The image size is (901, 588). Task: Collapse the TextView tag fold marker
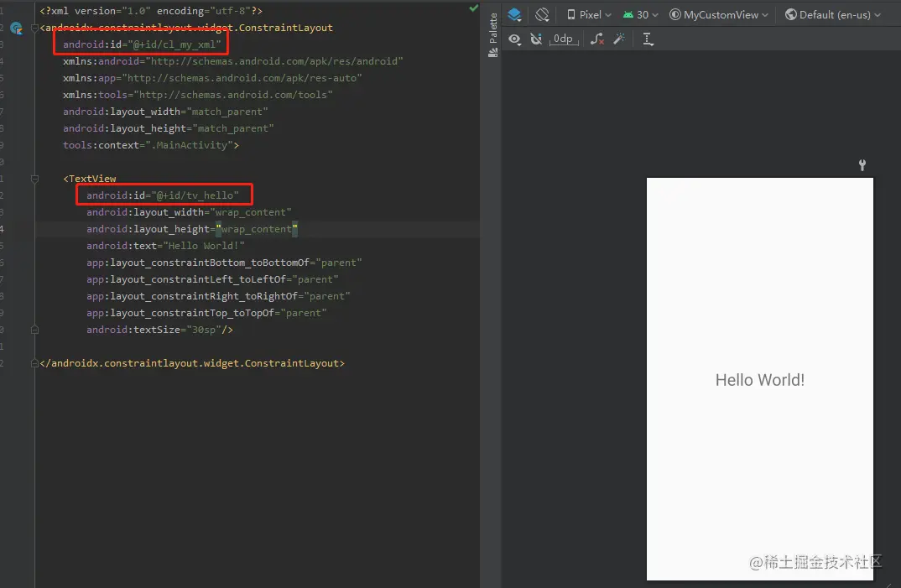34,179
